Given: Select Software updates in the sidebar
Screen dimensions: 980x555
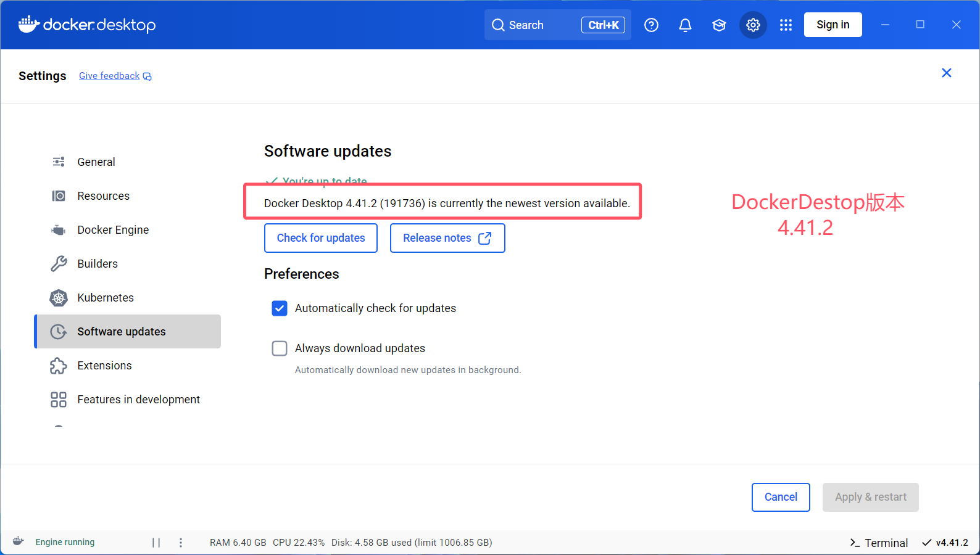Looking at the screenshot, I should [128, 332].
